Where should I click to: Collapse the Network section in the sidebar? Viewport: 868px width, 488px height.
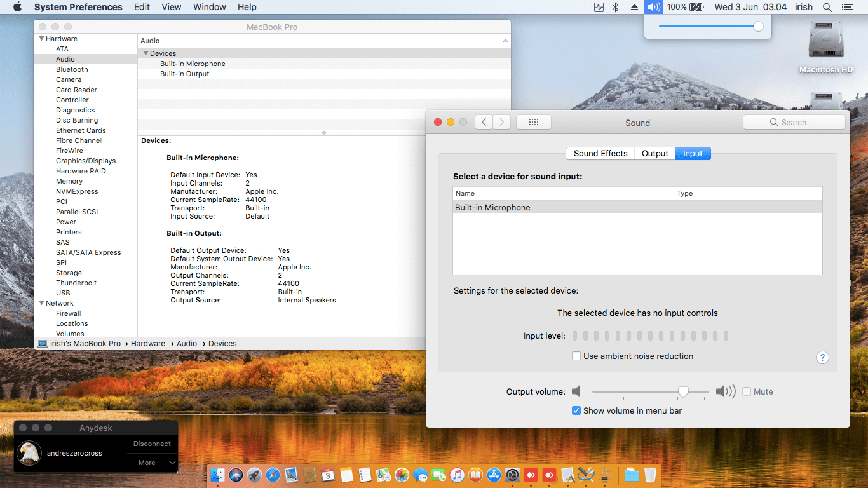tap(41, 303)
